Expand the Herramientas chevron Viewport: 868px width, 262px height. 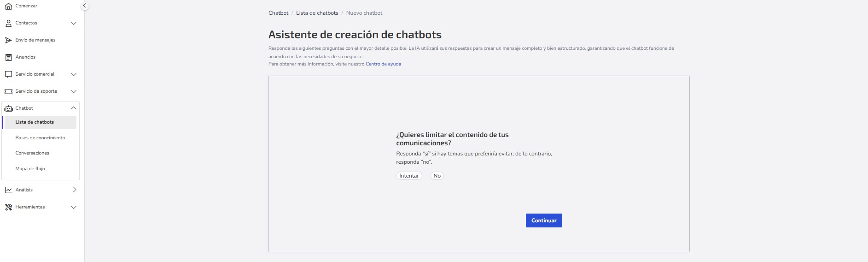click(73, 207)
